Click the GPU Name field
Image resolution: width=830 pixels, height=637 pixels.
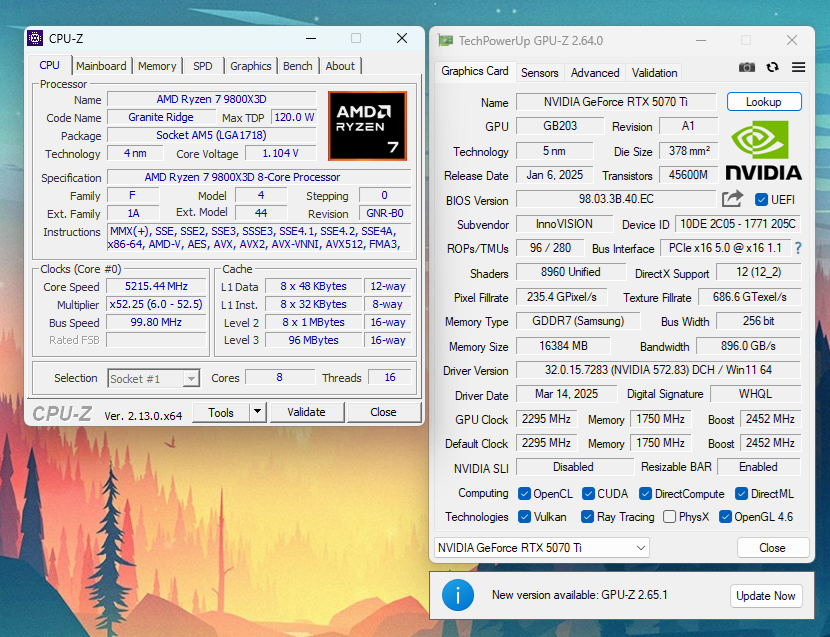tap(615, 102)
